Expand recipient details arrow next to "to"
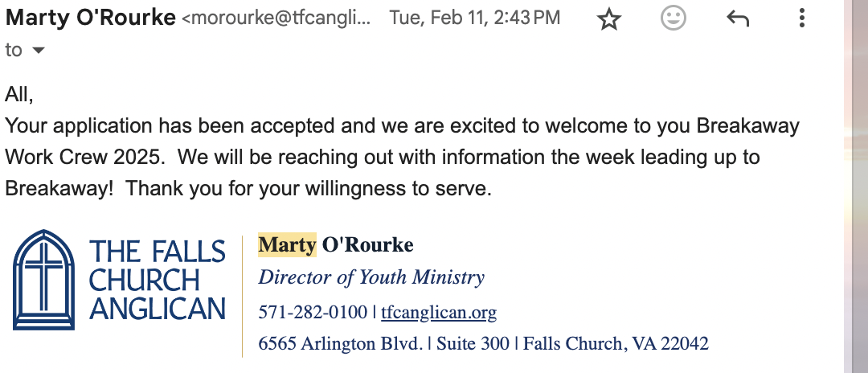Image resolution: width=868 pixels, height=373 pixels. (37, 51)
